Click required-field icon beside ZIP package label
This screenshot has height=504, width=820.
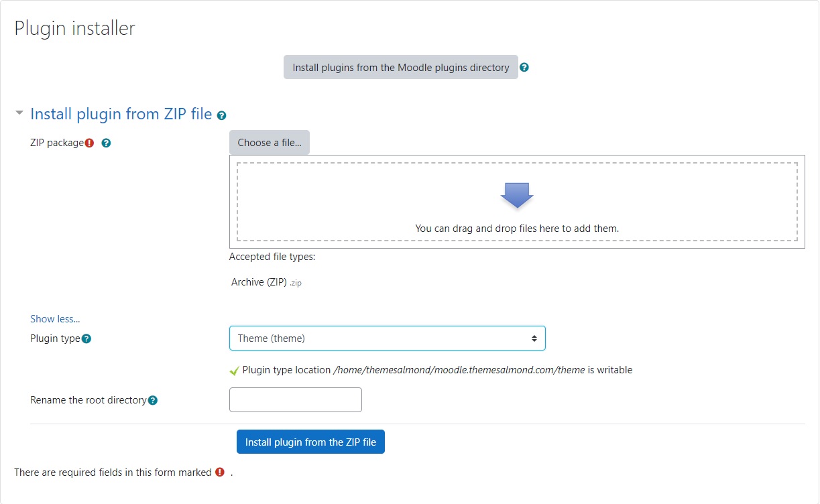pos(90,143)
